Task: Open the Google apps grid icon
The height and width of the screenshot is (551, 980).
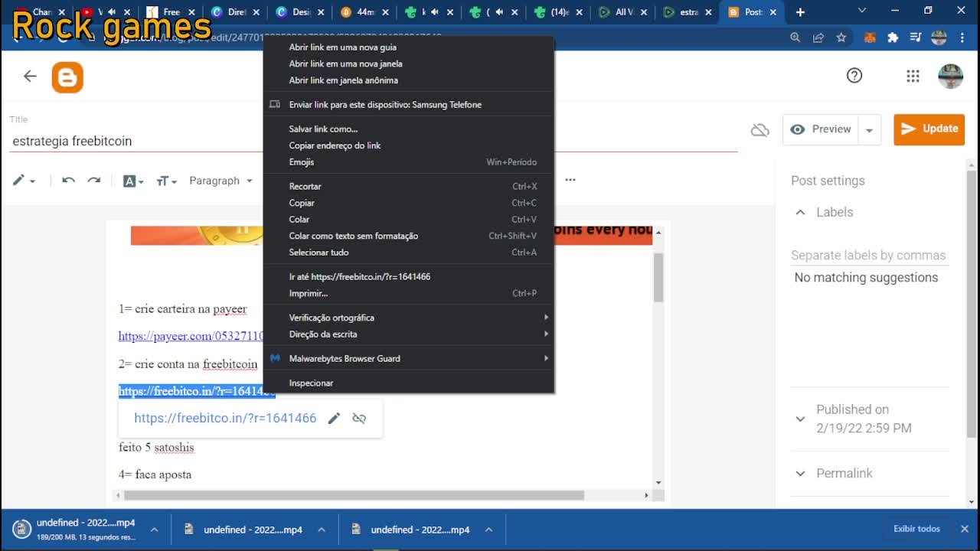Action: tap(913, 76)
